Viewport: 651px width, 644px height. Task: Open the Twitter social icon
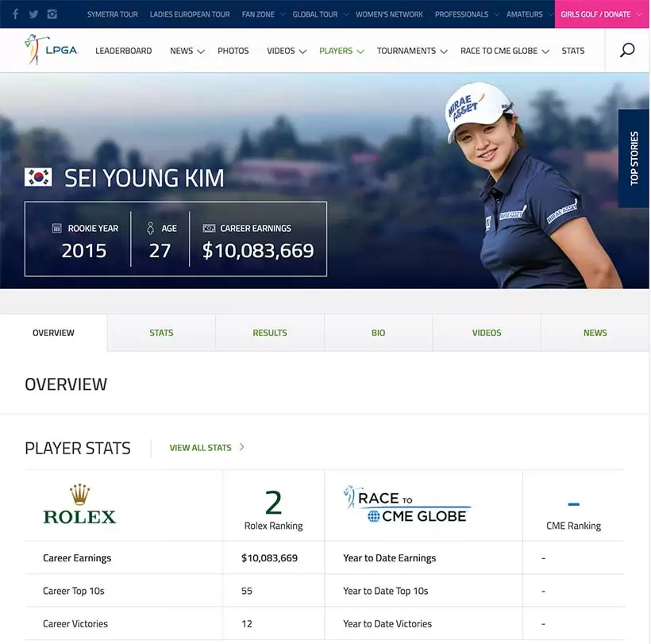coord(33,14)
